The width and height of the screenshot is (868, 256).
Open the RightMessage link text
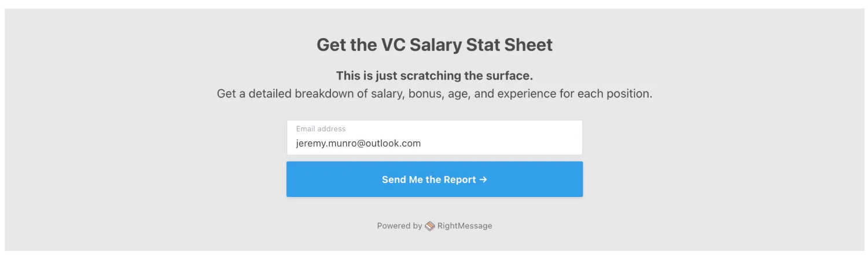465,226
